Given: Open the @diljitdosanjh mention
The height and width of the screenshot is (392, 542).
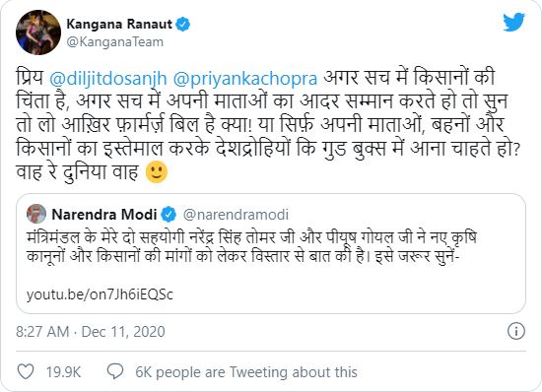Looking at the screenshot, I should (108, 78).
